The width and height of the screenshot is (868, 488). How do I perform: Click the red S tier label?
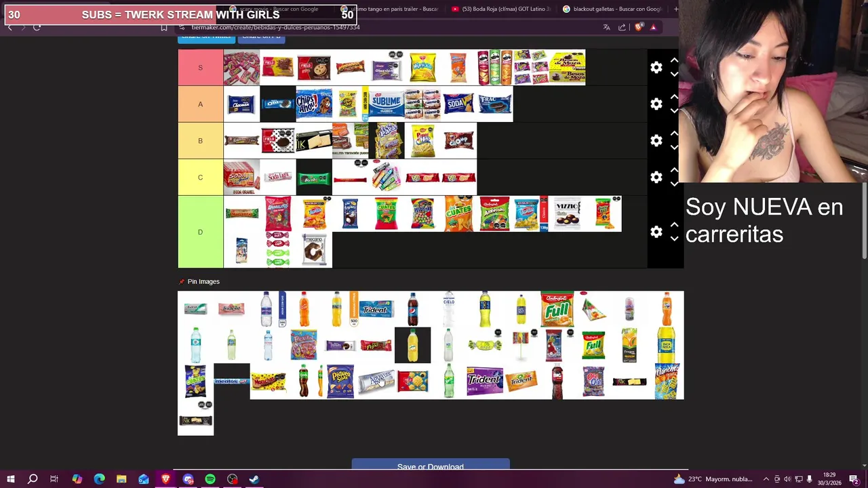click(x=200, y=67)
